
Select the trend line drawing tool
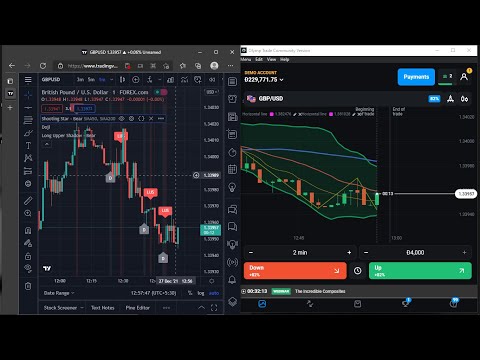28,108
